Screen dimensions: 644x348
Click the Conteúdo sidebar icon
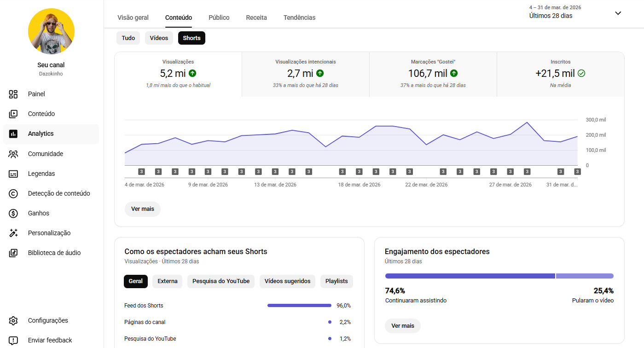pyautogui.click(x=13, y=114)
